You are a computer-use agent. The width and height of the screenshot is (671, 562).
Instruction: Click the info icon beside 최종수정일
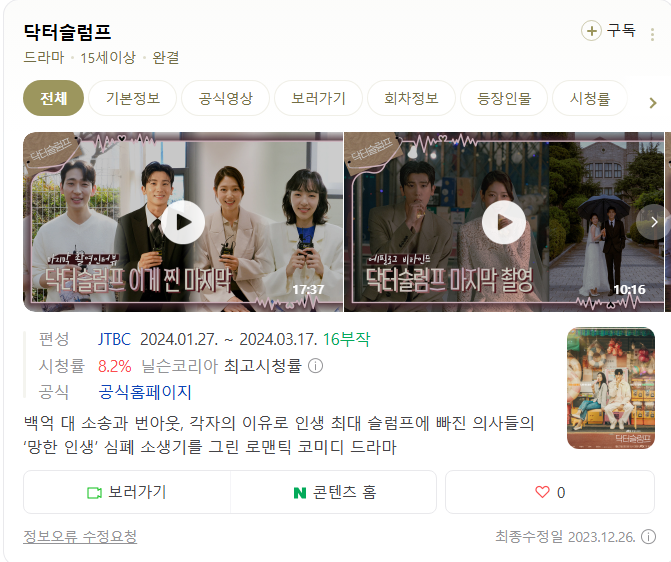648,536
